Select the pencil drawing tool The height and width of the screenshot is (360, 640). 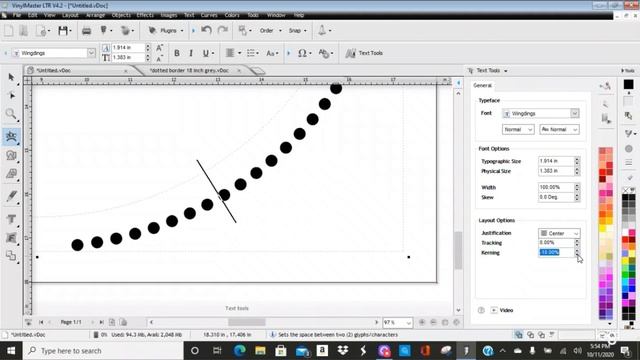pos(11,196)
